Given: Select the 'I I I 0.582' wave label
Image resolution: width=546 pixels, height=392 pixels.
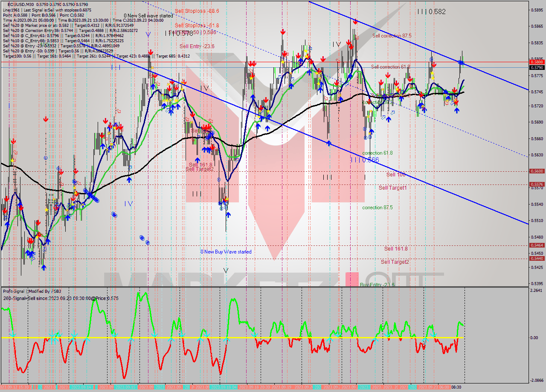Looking at the screenshot, I should [431, 12].
